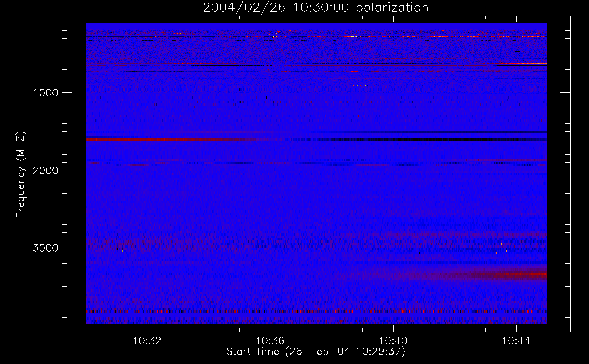Image resolution: width=589 pixels, height=364 pixels.
Task: Select the 3000 frequency axis label
Action: tap(46, 248)
